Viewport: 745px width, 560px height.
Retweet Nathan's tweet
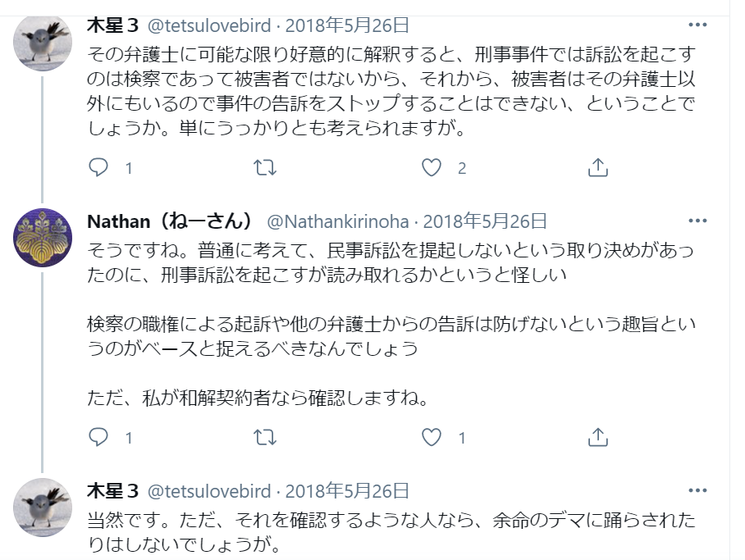[x=265, y=437]
